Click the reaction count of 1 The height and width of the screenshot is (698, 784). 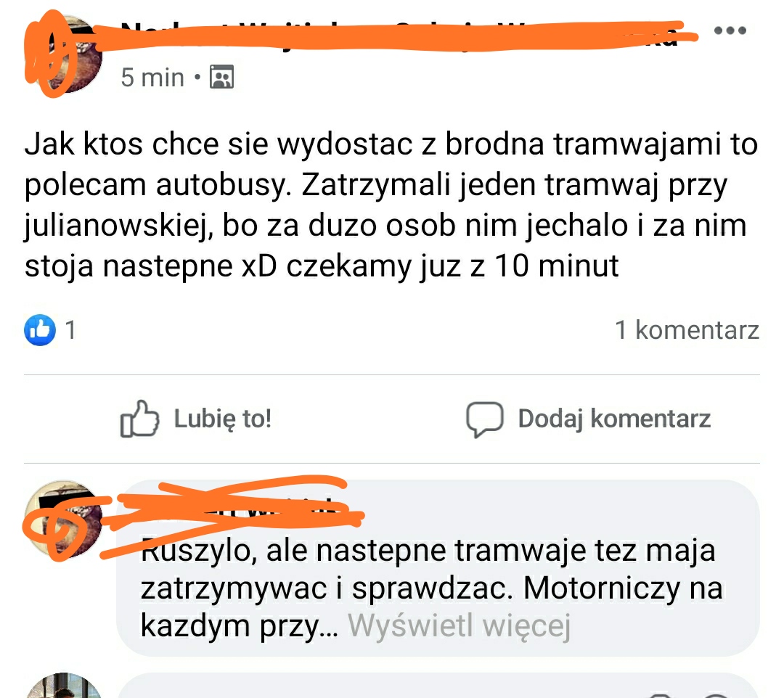70,329
